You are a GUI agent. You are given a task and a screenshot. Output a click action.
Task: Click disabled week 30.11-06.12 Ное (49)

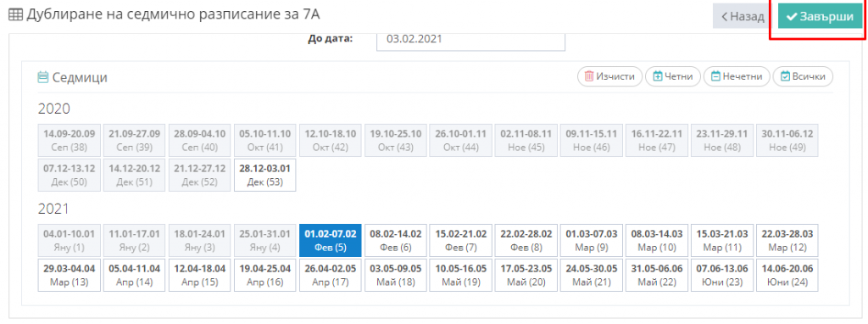[787, 140]
